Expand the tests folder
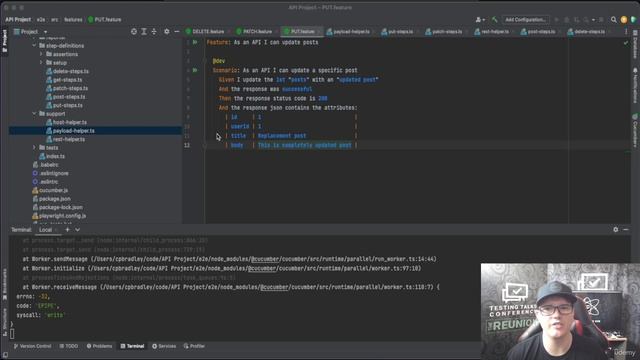 [x=34, y=147]
